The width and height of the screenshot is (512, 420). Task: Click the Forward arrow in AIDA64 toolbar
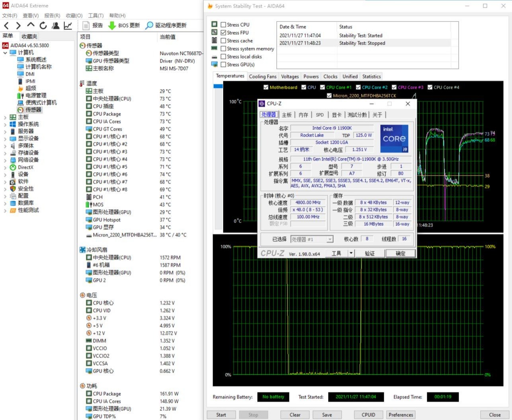click(18, 25)
